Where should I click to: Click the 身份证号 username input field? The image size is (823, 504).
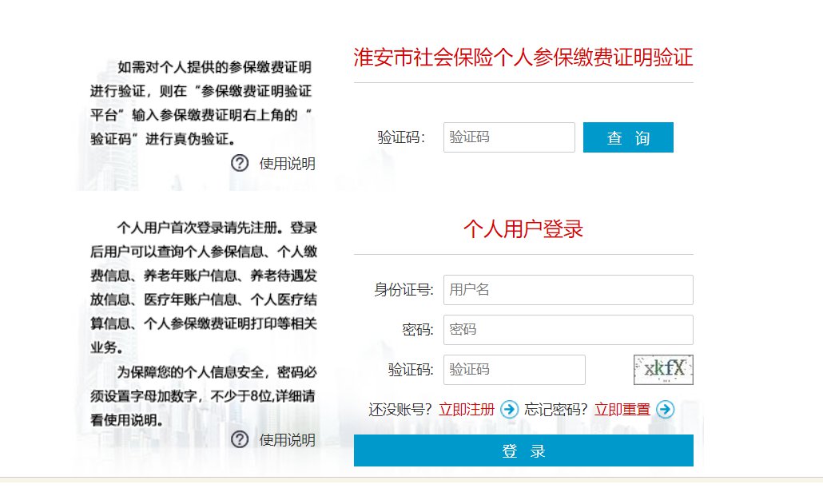pyautogui.click(x=568, y=289)
